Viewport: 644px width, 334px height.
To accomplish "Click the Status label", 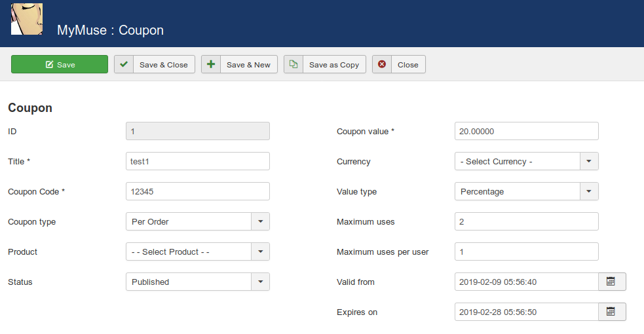I will coord(20,282).
